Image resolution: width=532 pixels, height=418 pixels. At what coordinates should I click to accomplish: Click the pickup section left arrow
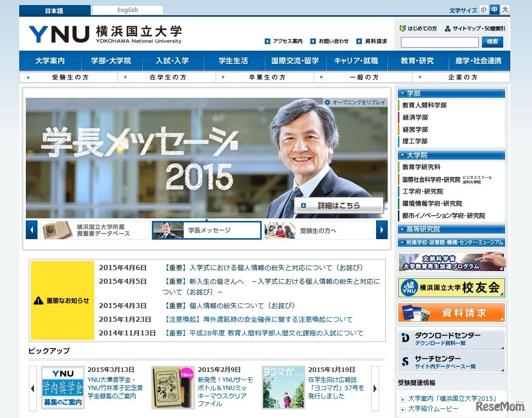click(x=33, y=389)
